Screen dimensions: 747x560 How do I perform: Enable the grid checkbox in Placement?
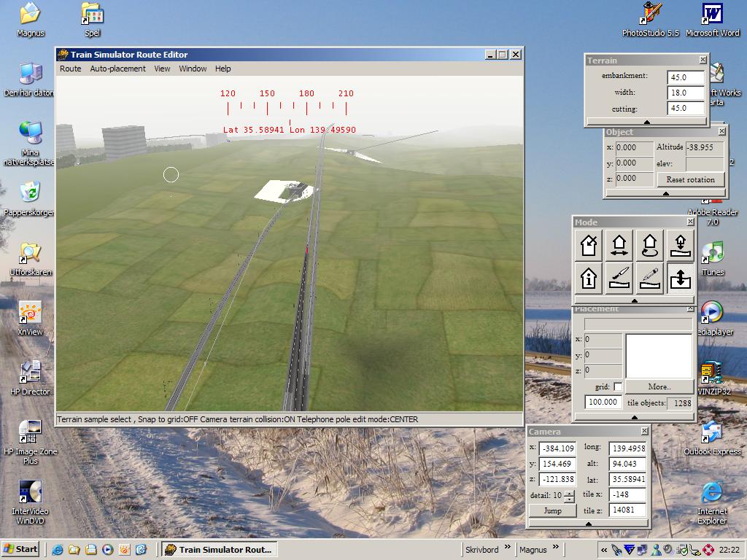pos(618,387)
